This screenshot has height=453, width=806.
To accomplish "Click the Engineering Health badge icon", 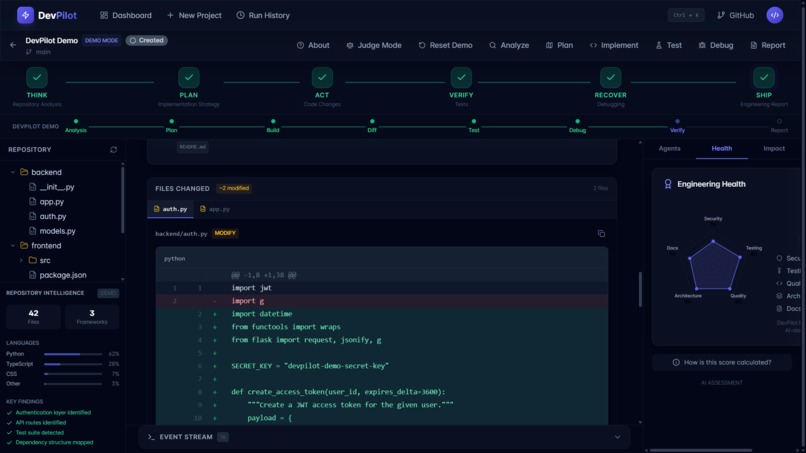I will pos(668,184).
